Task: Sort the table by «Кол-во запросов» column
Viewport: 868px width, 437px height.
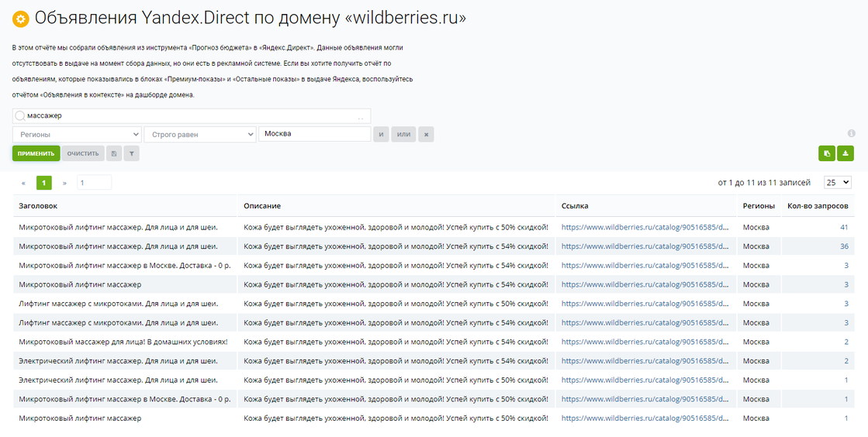Action: (817, 206)
